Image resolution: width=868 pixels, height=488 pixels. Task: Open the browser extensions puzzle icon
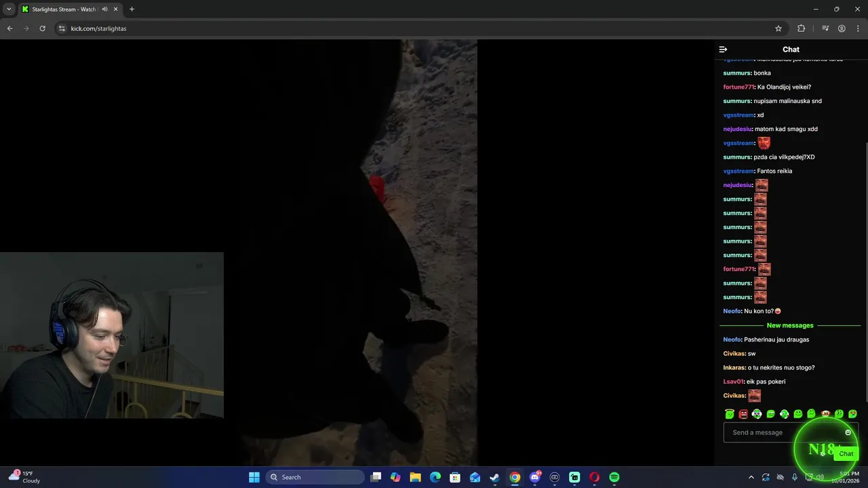(x=802, y=28)
